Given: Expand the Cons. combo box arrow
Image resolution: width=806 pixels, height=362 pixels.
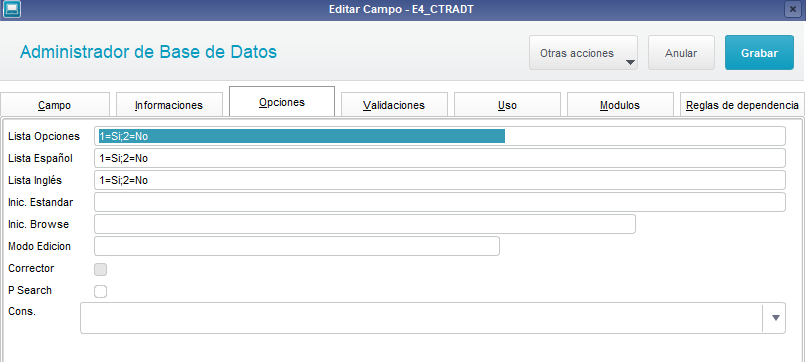Looking at the screenshot, I should tap(776, 318).
